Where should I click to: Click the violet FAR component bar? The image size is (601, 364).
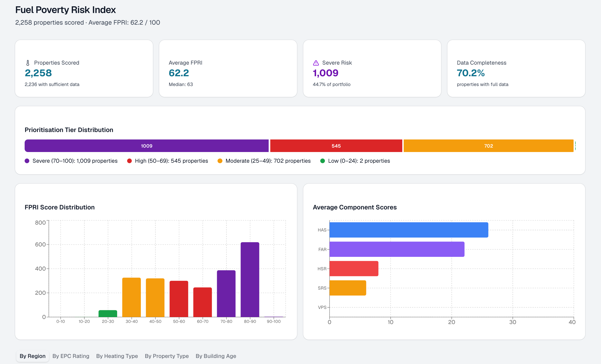coord(397,249)
